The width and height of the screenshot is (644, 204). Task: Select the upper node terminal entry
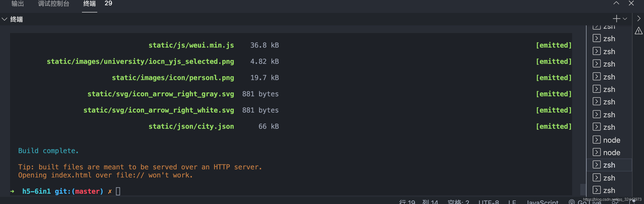pyautogui.click(x=609, y=140)
